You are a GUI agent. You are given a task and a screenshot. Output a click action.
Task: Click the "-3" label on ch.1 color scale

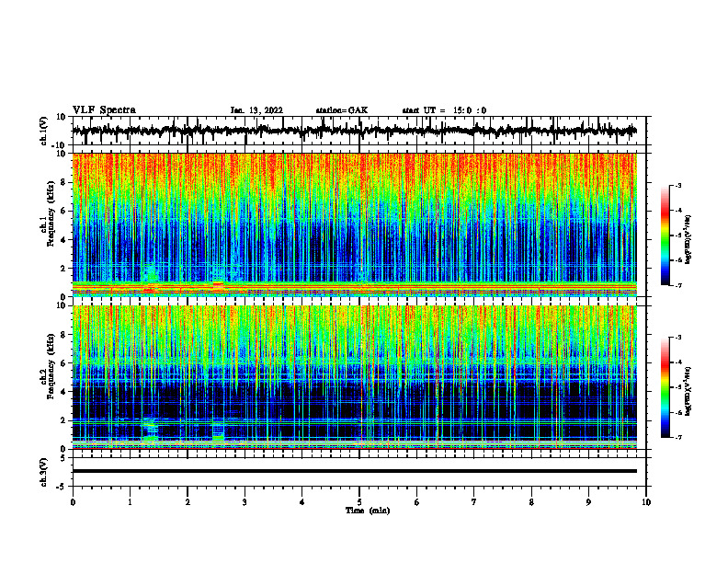(x=678, y=186)
